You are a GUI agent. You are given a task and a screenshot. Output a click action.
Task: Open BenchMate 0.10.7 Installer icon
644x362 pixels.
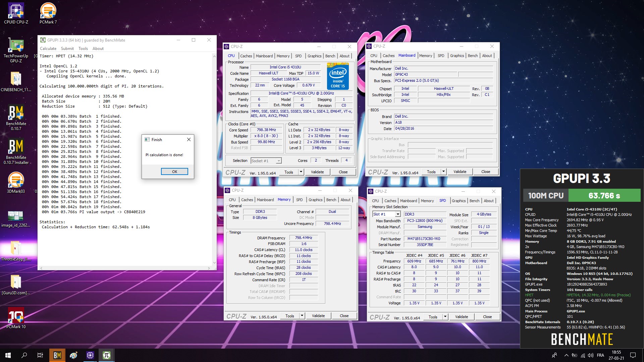(x=16, y=151)
